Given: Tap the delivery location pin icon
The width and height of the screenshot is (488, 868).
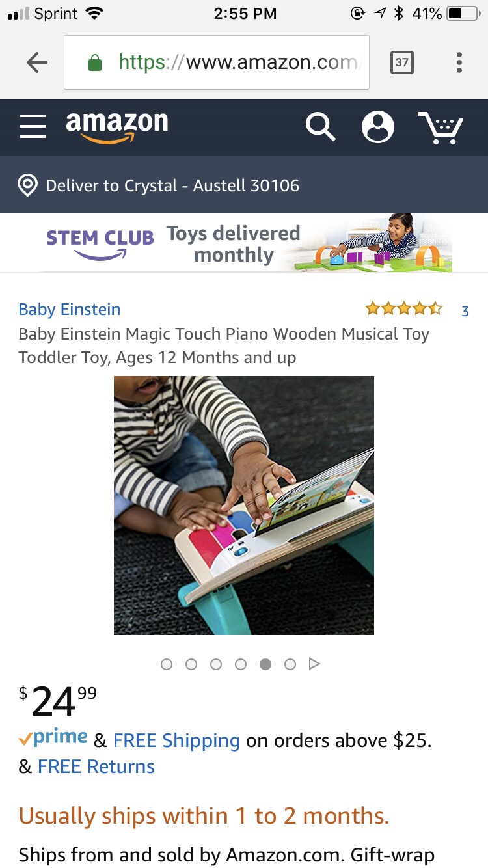Looking at the screenshot, I should click(x=27, y=185).
